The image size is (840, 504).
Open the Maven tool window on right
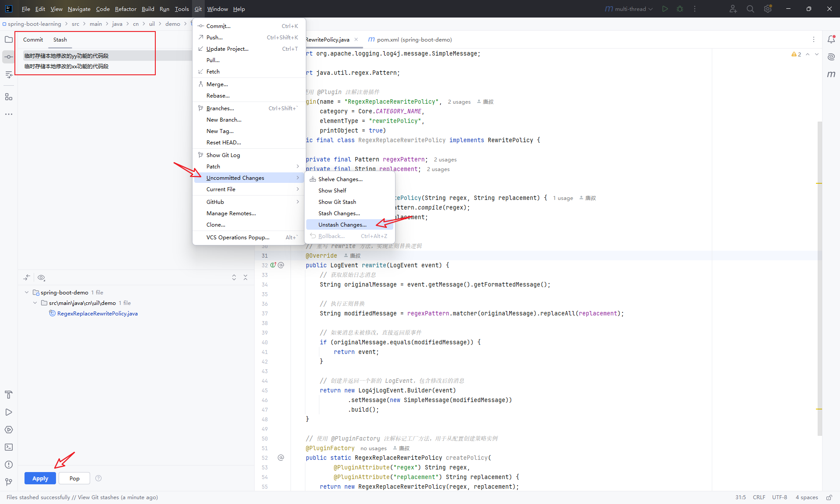(x=831, y=74)
